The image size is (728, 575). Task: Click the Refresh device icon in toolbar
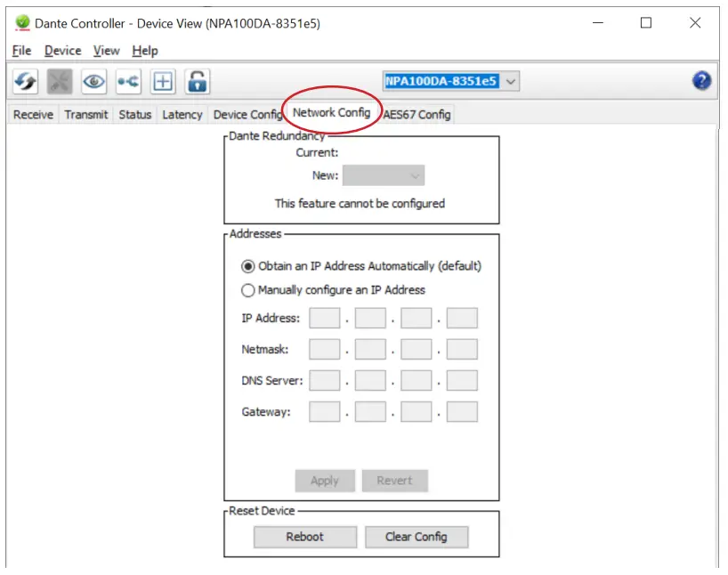click(x=25, y=82)
